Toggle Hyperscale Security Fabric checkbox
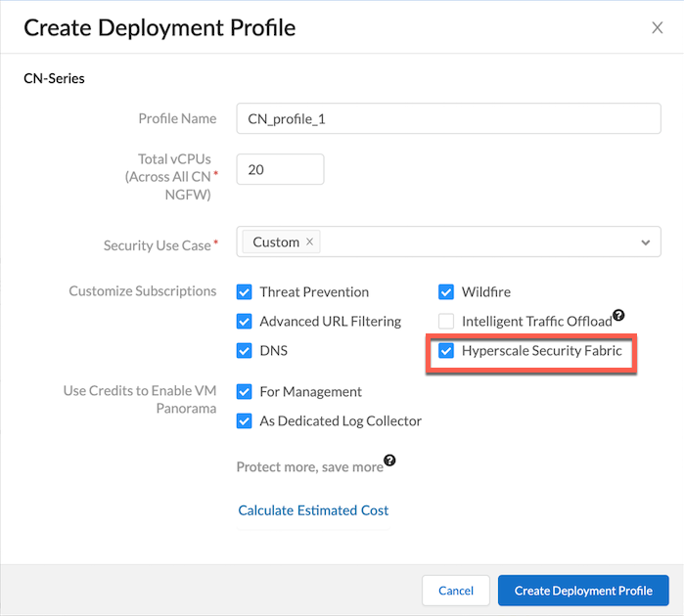 (x=446, y=351)
